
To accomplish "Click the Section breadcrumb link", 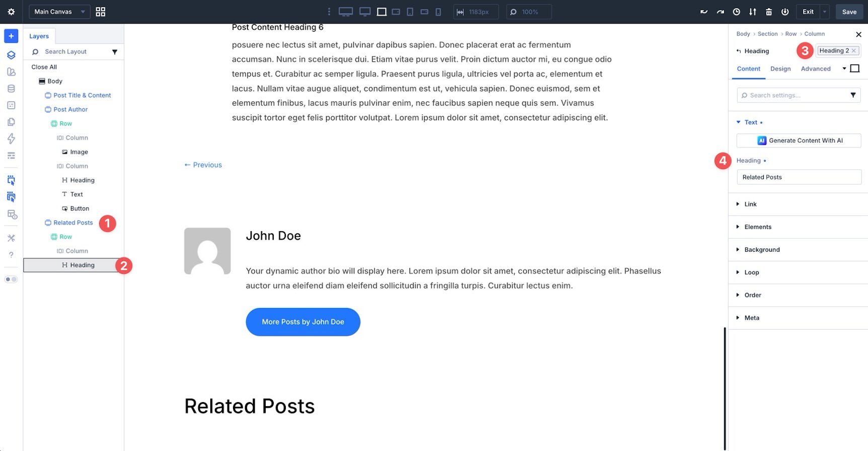I will click(x=767, y=34).
